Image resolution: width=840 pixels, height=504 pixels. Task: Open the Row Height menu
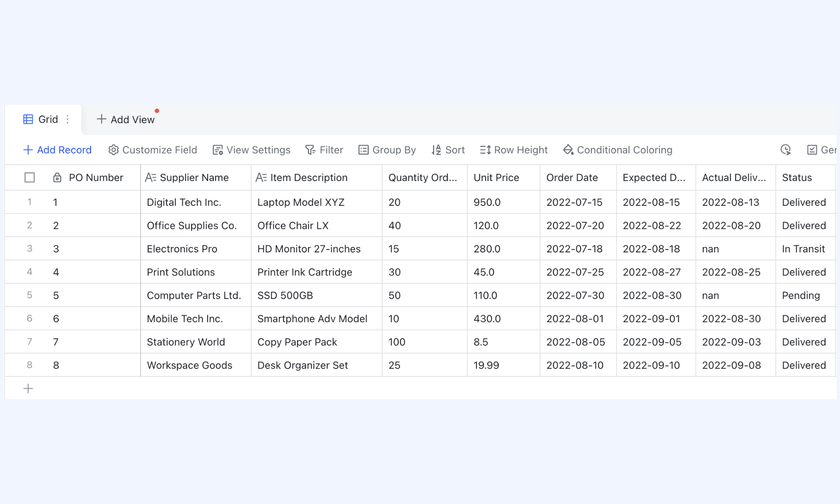click(x=514, y=150)
